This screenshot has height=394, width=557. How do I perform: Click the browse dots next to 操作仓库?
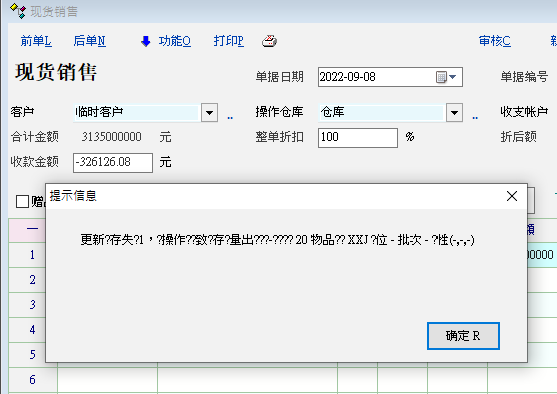pos(475,117)
